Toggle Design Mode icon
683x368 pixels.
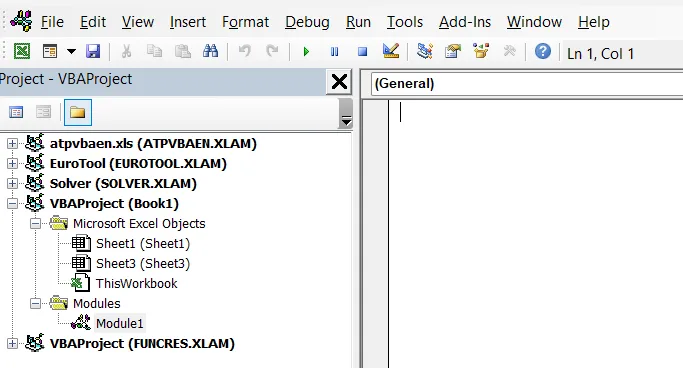(391, 51)
